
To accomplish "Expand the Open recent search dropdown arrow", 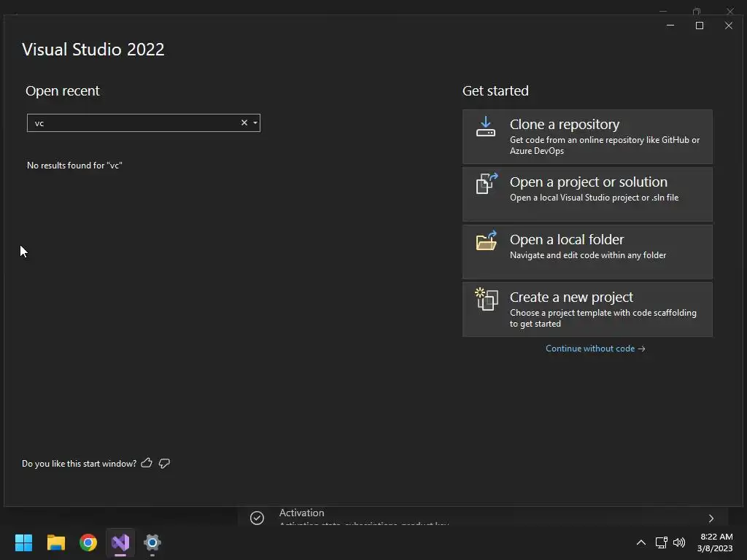I will pos(255,122).
